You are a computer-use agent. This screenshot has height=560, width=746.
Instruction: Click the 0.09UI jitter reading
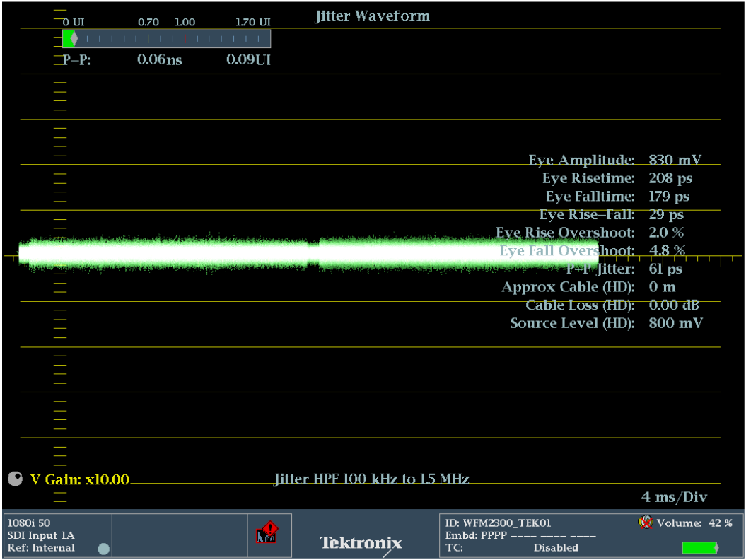248,59
